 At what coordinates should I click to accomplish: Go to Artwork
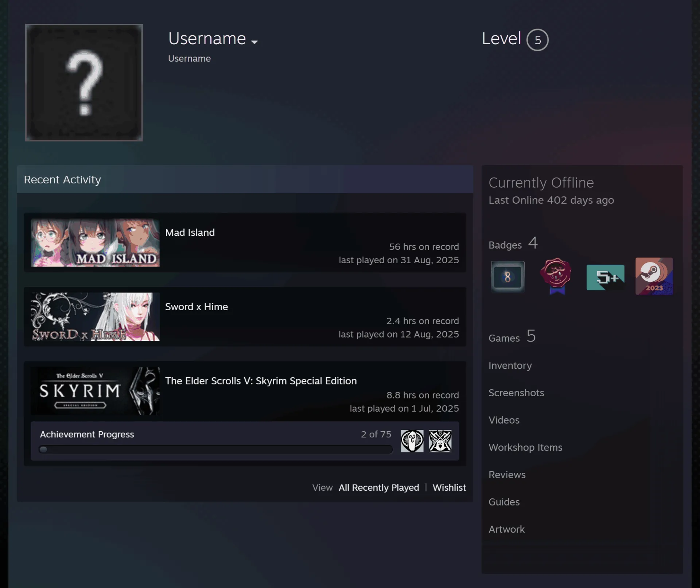[507, 530]
